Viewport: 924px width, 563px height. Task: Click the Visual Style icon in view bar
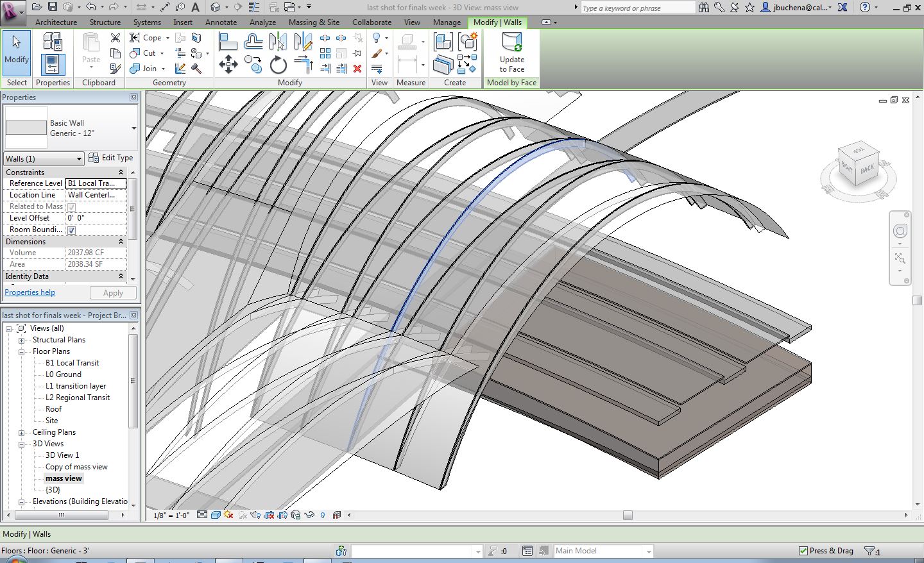(216, 515)
